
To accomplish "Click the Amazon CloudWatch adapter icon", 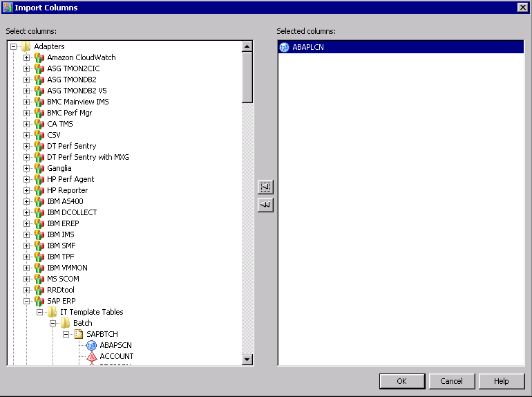I will pyautogui.click(x=39, y=57).
